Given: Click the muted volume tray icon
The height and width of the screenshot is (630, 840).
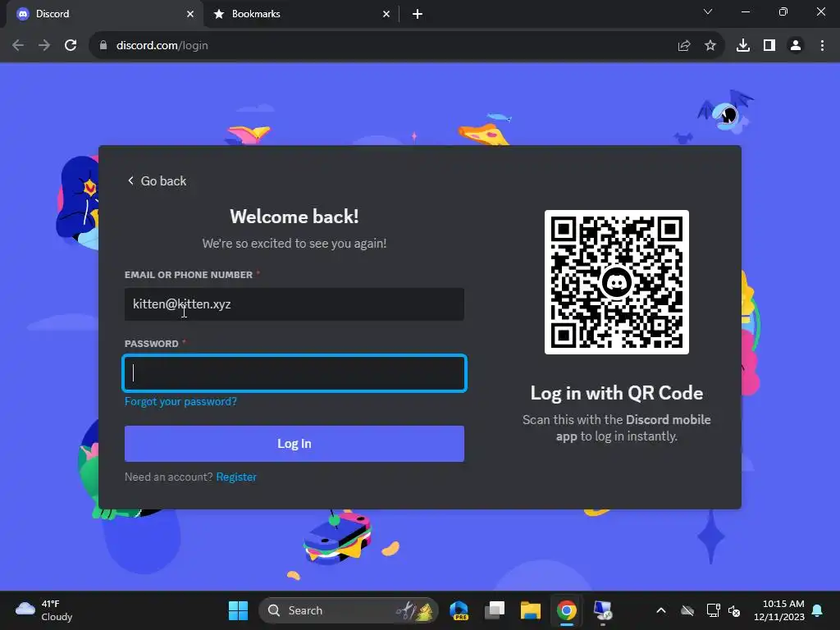Looking at the screenshot, I should [734, 610].
